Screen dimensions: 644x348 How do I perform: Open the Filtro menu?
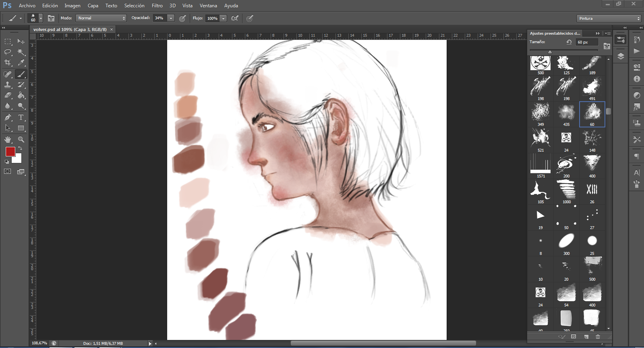point(157,6)
